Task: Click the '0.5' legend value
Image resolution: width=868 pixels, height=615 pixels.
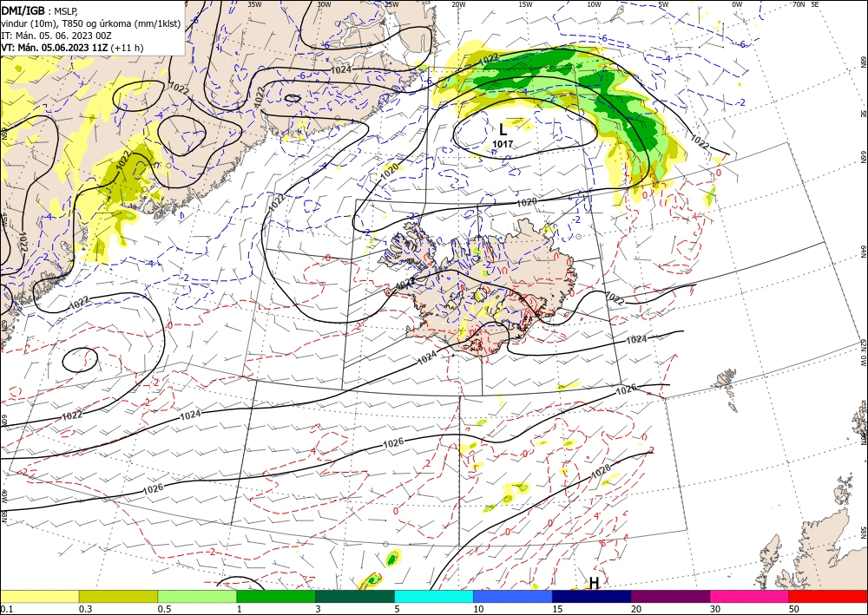Action: point(164,609)
